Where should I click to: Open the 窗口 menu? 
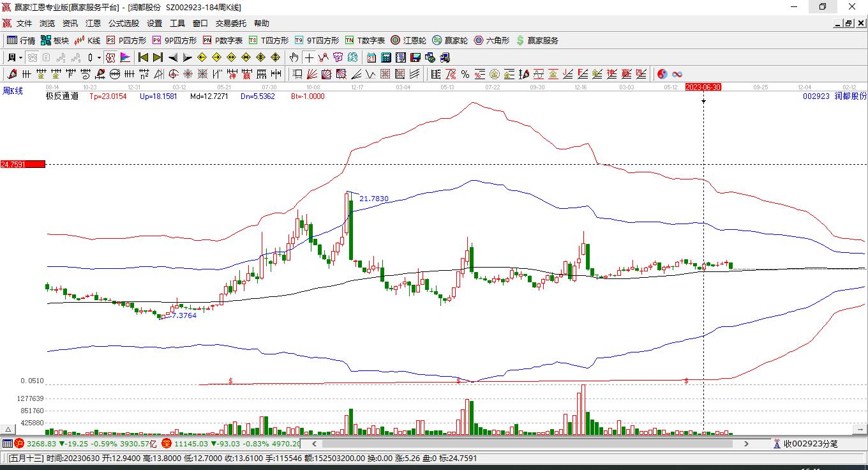click(200, 24)
